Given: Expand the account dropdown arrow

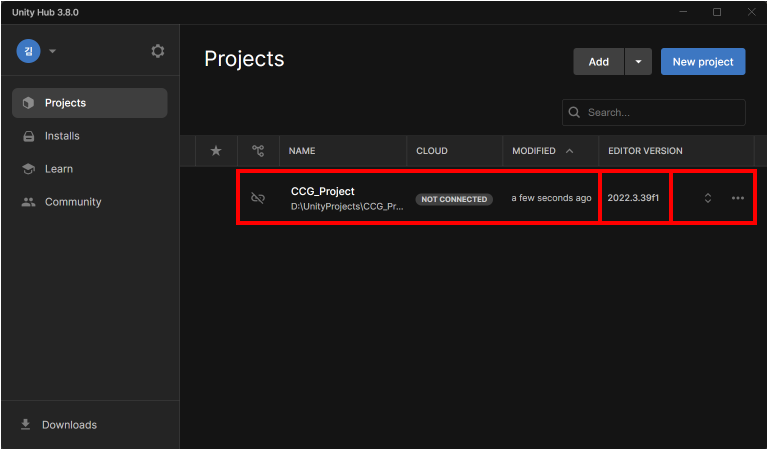Looking at the screenshot, I should (x=52, y=51).
